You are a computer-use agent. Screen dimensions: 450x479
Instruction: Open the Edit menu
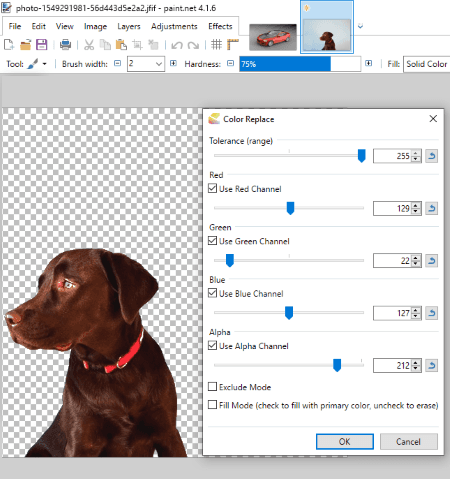click(39, 26)
